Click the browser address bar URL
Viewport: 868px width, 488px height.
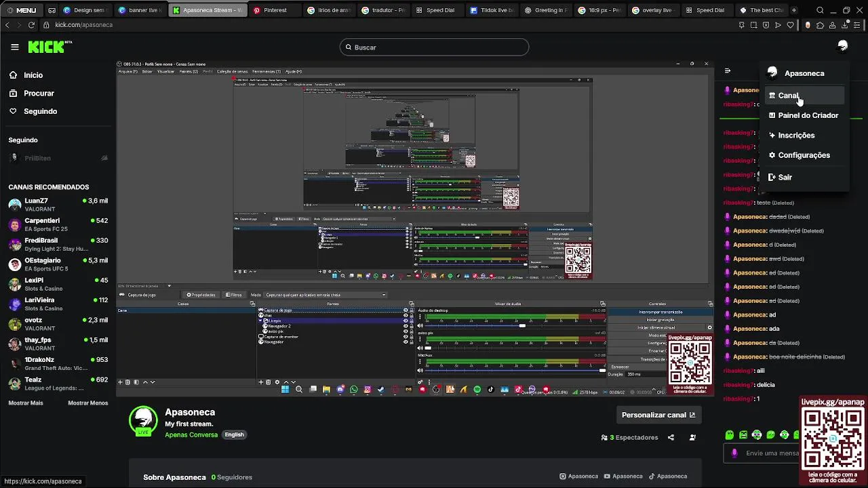pyautogui.click(x=83, y=25)
